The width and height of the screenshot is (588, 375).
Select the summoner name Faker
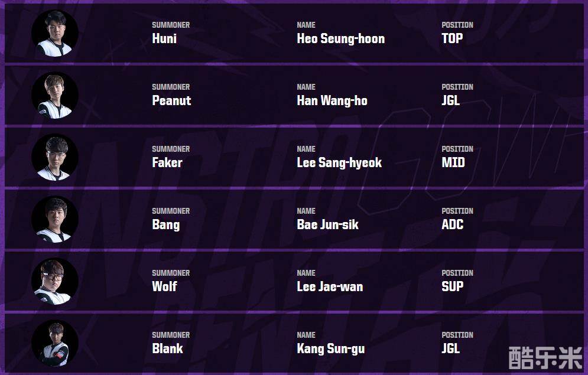[167, 163]
